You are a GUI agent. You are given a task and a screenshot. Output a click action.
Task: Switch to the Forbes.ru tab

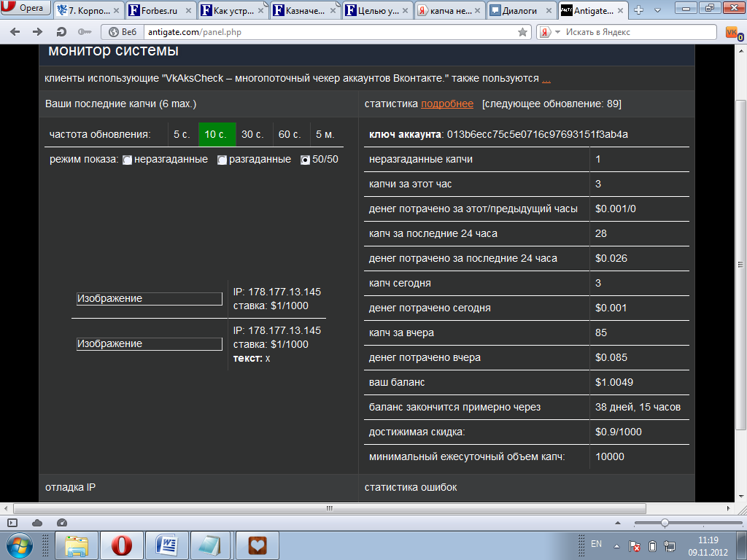[161, 10]
